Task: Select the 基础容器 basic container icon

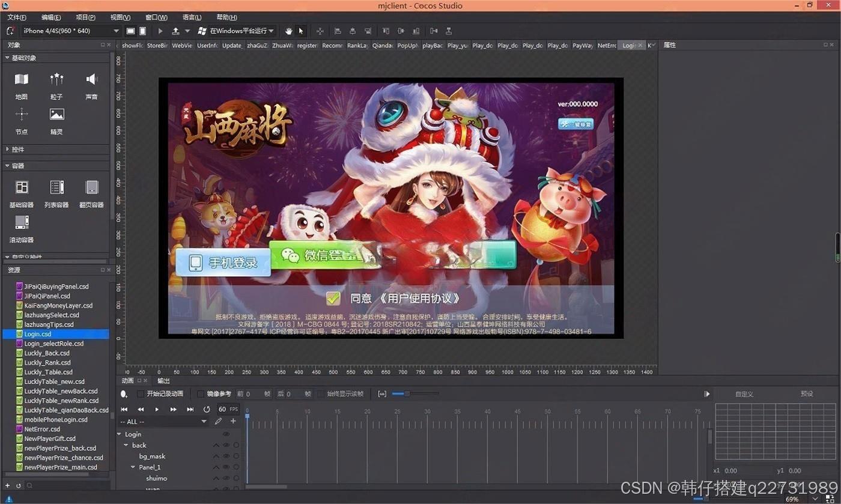Action: pos(22,187)
